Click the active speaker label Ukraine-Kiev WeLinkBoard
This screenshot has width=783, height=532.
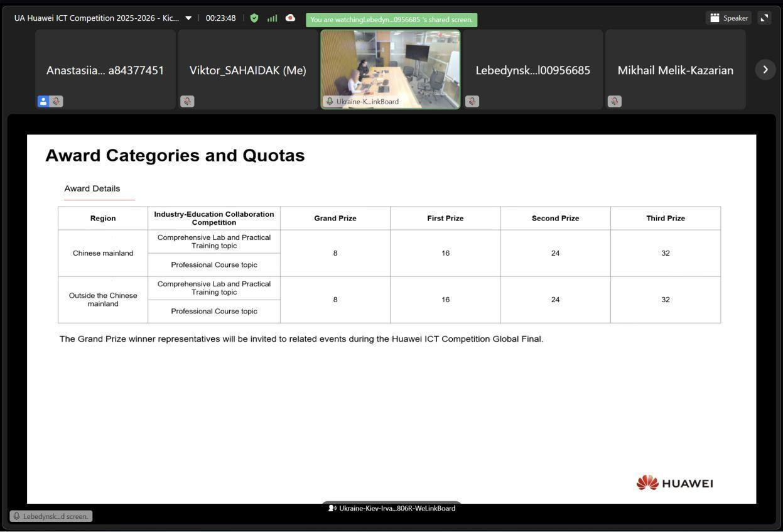[x=392, y=508]
